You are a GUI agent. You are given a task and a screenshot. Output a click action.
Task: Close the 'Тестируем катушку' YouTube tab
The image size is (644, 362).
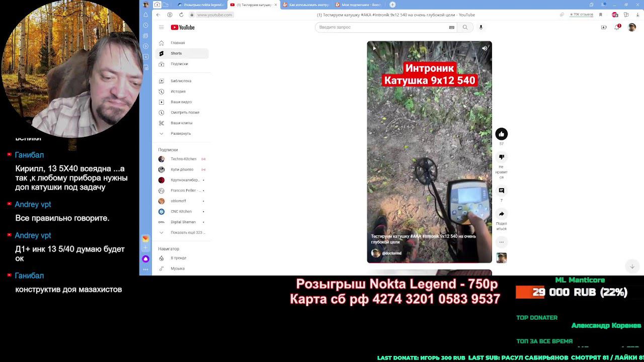pyautogui.click(x=275, y=5)
